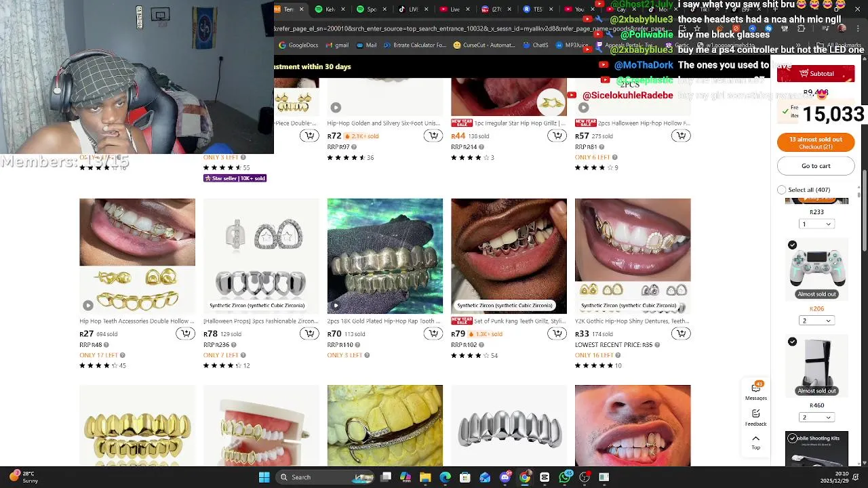
Task: Open the Hip Hop Teeth Accessories Double Hollow listing
Action: point(137,321)
